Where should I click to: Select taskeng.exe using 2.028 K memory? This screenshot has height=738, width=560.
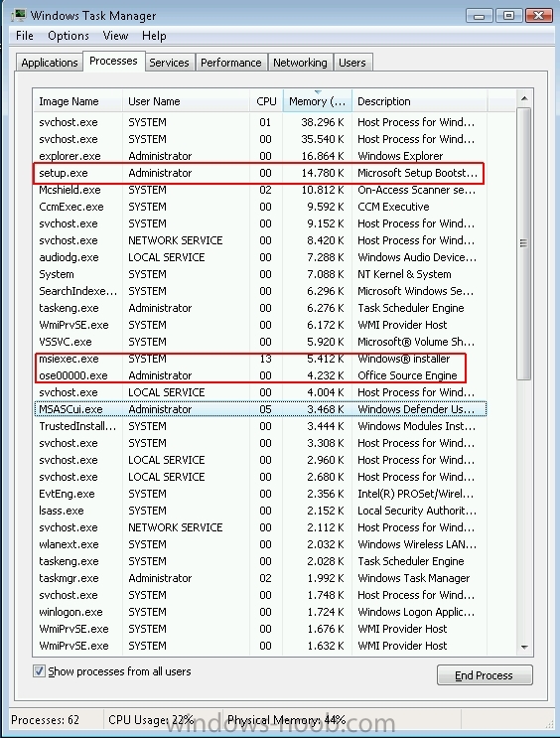[x=260, y=561]
